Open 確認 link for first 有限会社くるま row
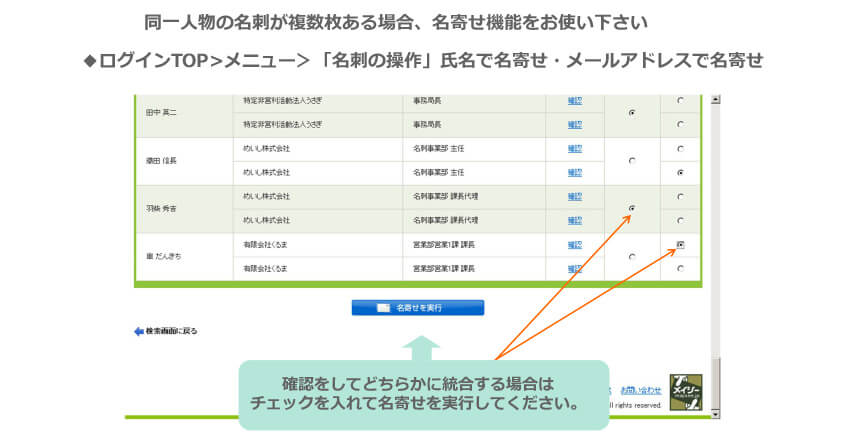This screenshot has height=445, width=842. tap(574, 245)
